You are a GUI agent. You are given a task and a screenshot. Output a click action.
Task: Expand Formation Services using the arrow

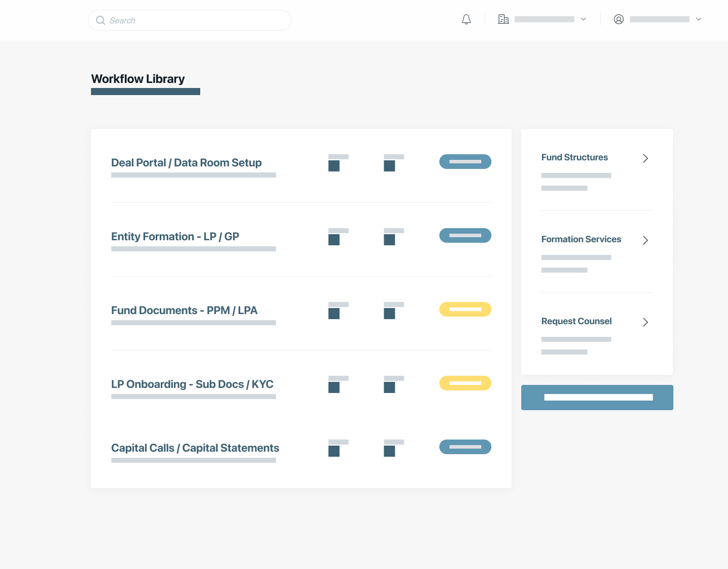(645, 240)
